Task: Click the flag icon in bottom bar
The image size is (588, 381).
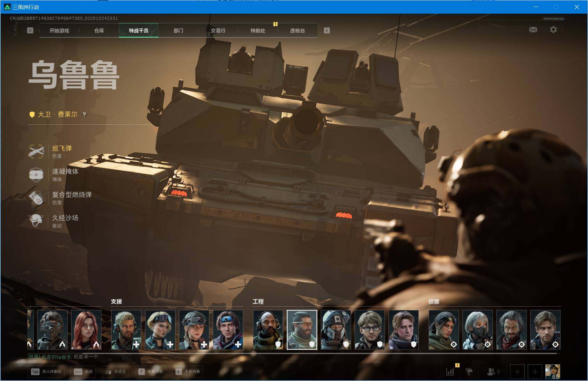Action: click(x=469, y=372)
